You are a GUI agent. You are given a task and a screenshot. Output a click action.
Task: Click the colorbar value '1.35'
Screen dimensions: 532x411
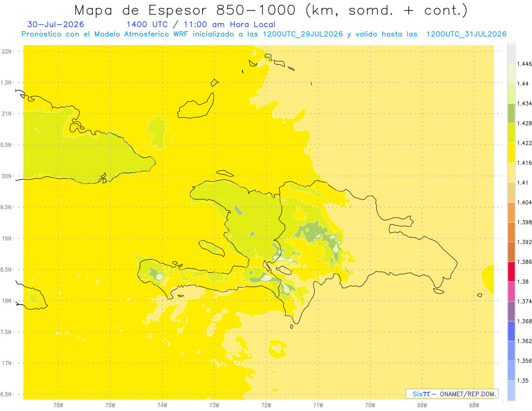(x=523, y=380)
